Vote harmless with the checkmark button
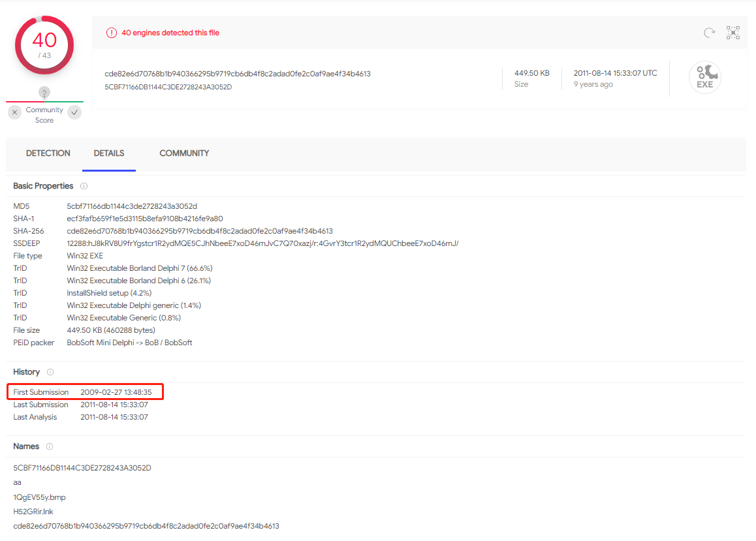The image size is (756, 541). (x=74, y=112)
